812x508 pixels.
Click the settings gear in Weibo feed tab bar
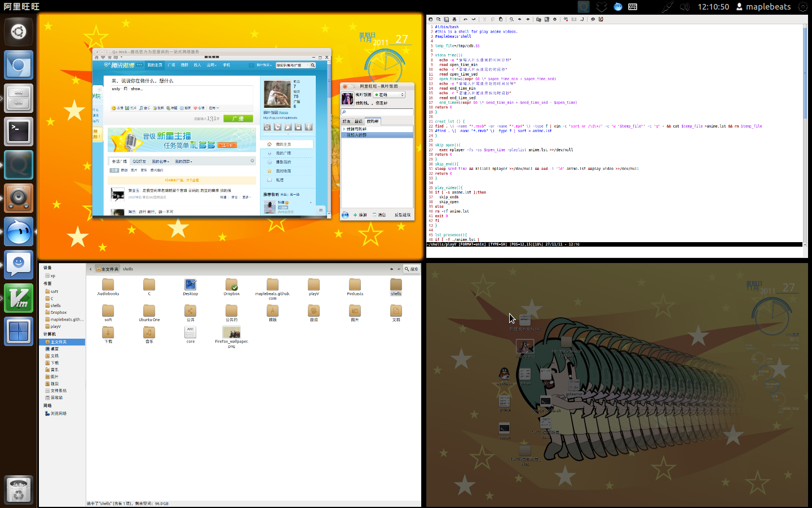pos(252,161)
